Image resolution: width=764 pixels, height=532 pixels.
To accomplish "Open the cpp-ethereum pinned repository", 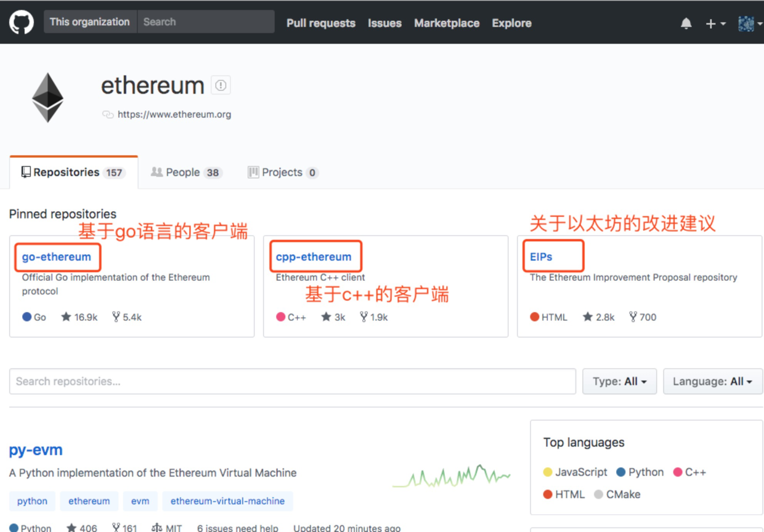I will pyautogui.click(x=314, y=257).
